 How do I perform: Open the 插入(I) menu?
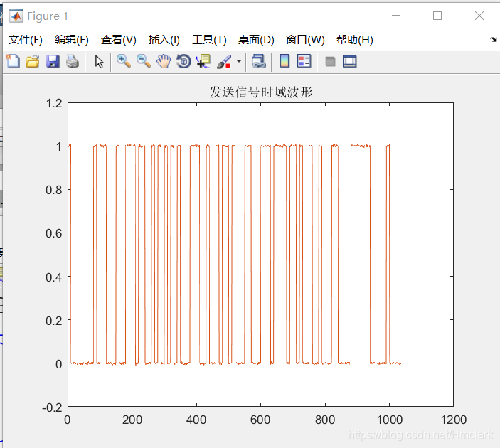(164, 40)
